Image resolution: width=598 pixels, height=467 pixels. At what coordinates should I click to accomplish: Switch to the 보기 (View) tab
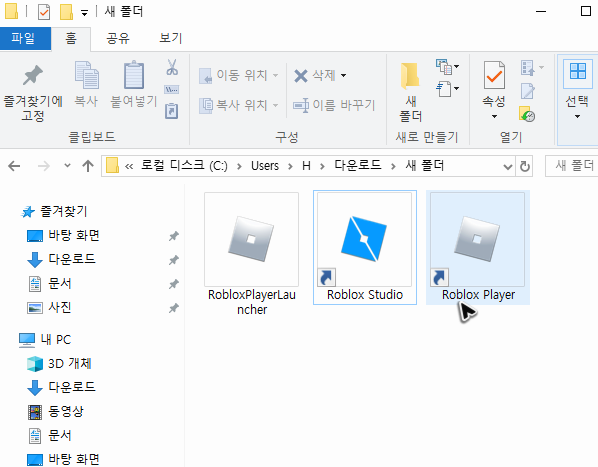(x=170, y=38)
